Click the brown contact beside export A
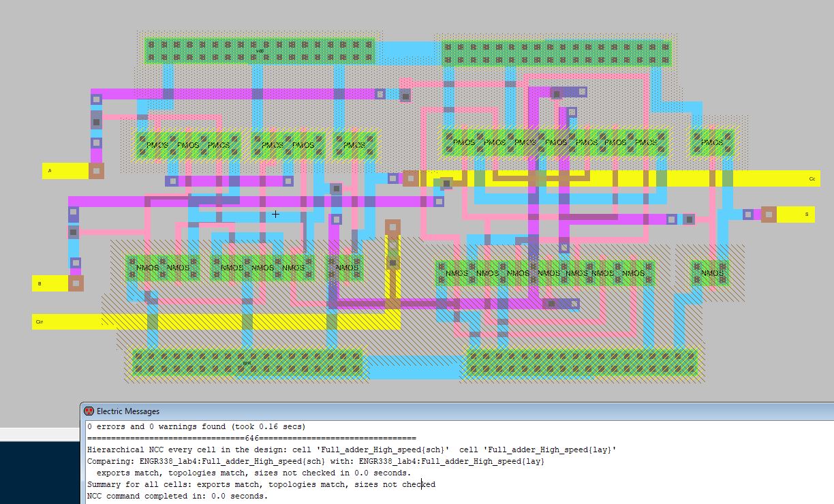The height and width of the screenshot is (504, 834). (x=97, y=171)
